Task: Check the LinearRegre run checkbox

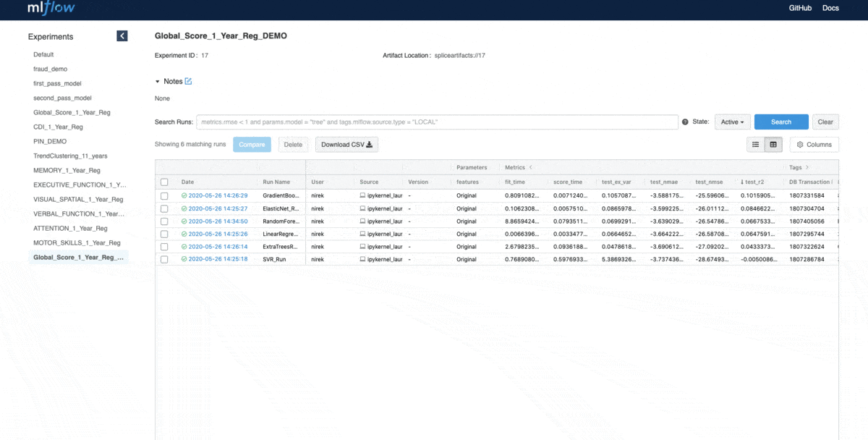Action: 164,234
